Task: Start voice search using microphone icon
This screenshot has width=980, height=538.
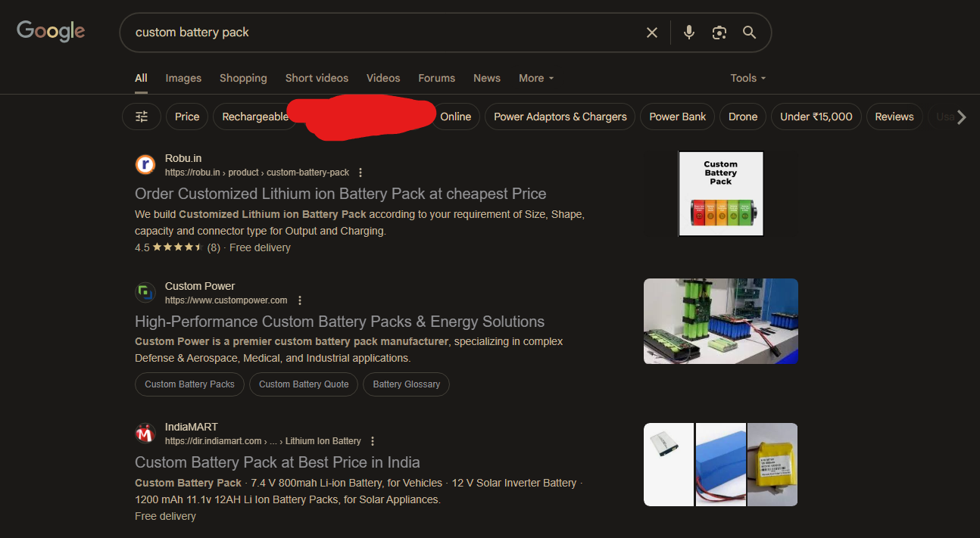Action: [688, 33]
